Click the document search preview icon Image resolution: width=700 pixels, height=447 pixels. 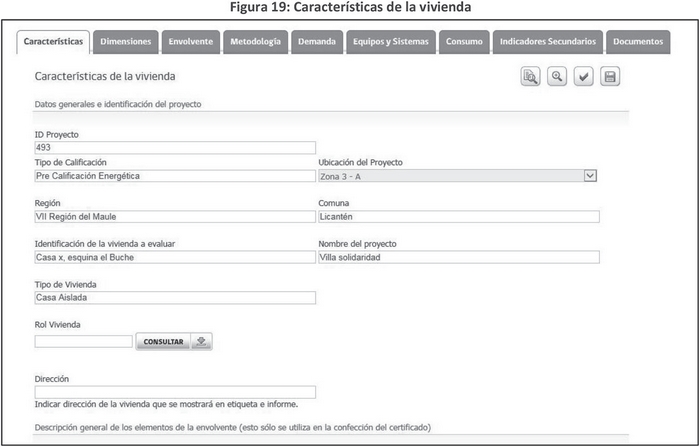pyautogui.click(x=530, y=78)
